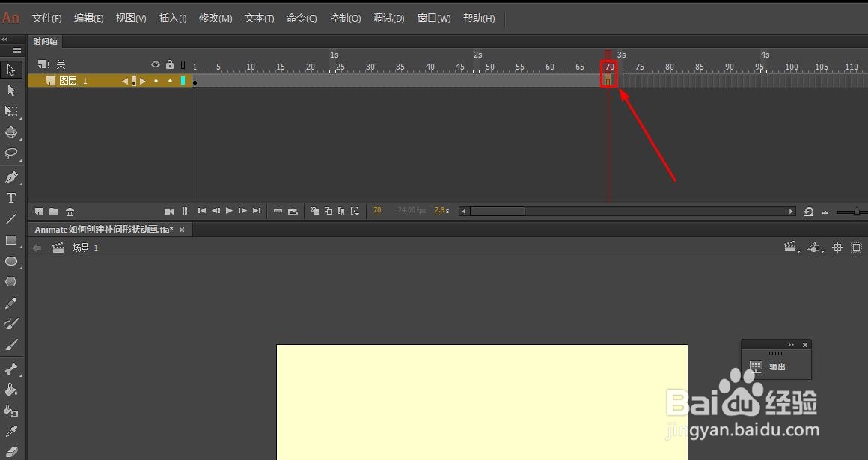Viewport: 868px width, 460px height.
Task: Select the Paint Brush tool
Action: coord(11,325)
